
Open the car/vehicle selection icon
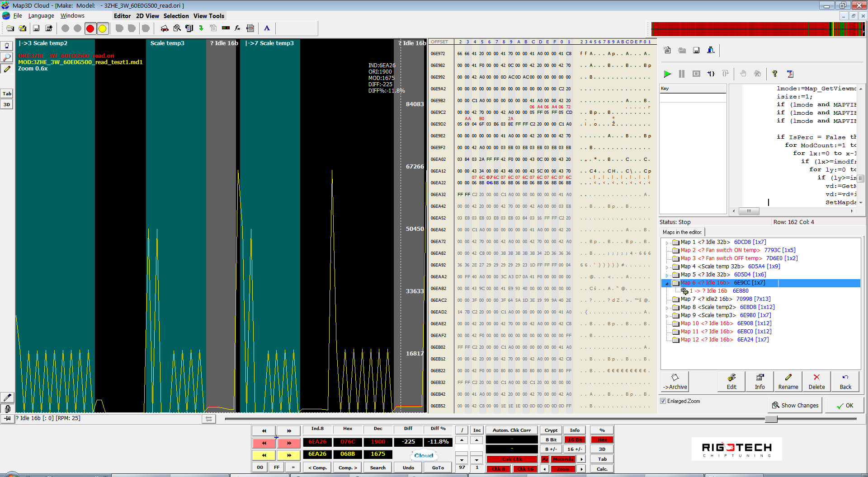click(165, 28)
